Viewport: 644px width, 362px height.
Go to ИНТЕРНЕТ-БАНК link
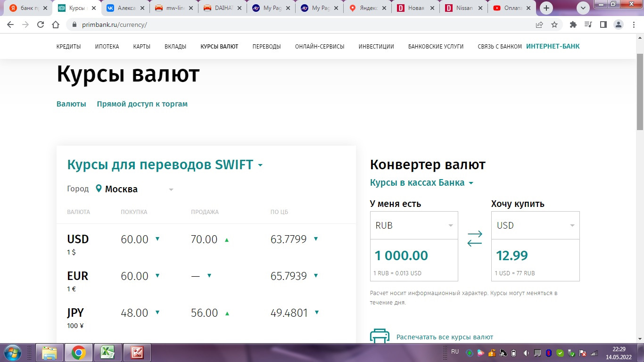tap(553, 46)
